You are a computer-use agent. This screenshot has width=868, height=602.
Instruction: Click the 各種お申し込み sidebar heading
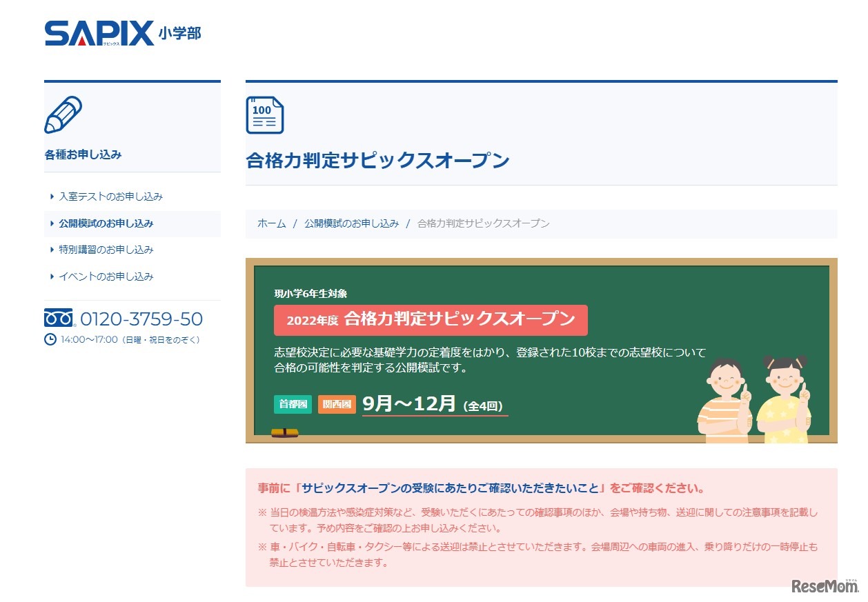click(x=83, y=155)
